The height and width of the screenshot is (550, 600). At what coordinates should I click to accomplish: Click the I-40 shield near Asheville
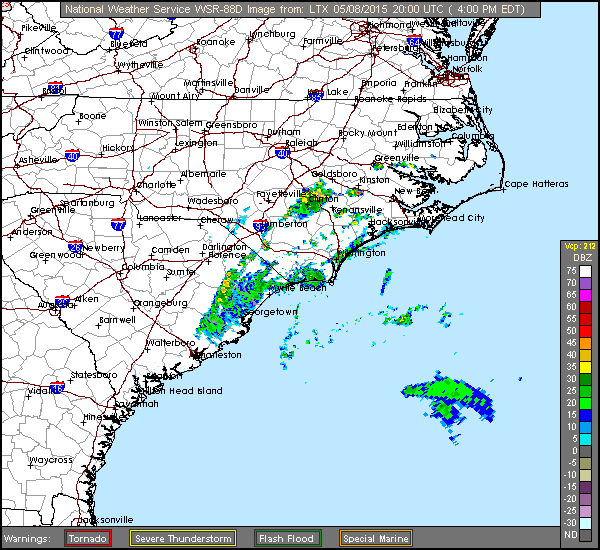click(72, 155)
